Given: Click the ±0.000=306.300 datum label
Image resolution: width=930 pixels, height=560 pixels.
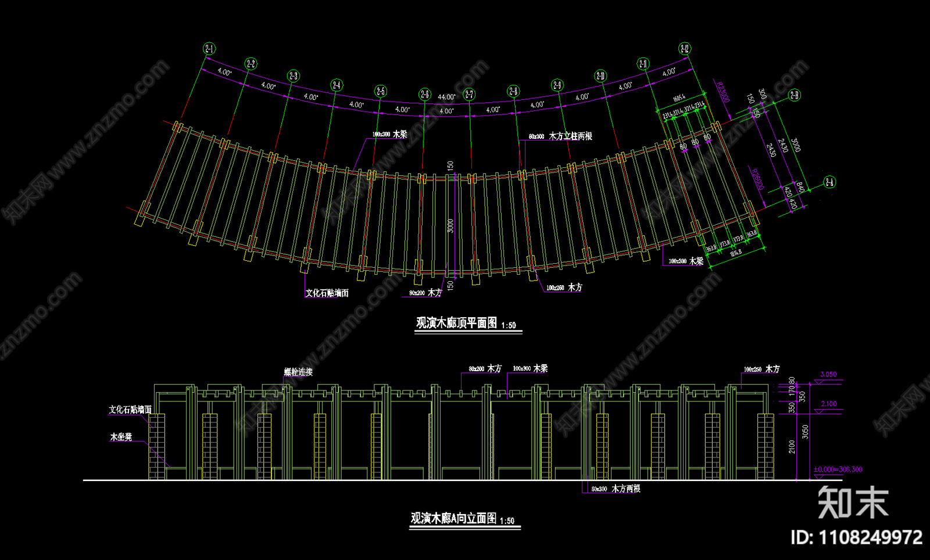Looking at the screenshot, I should [838, 469].
